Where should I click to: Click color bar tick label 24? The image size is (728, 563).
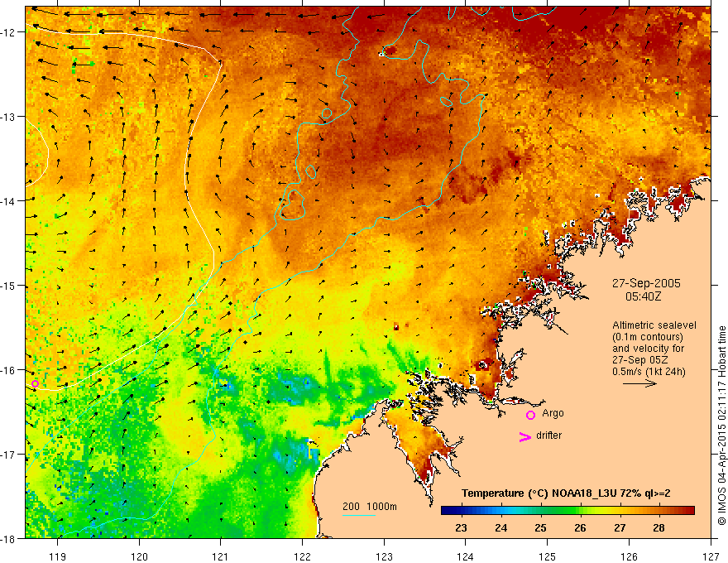point(500,527)
